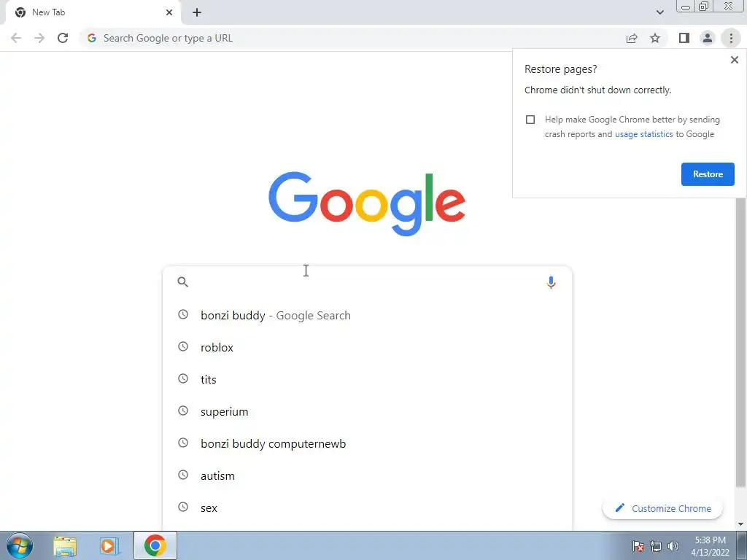Click the share page icon in address bar

[632, 38]
